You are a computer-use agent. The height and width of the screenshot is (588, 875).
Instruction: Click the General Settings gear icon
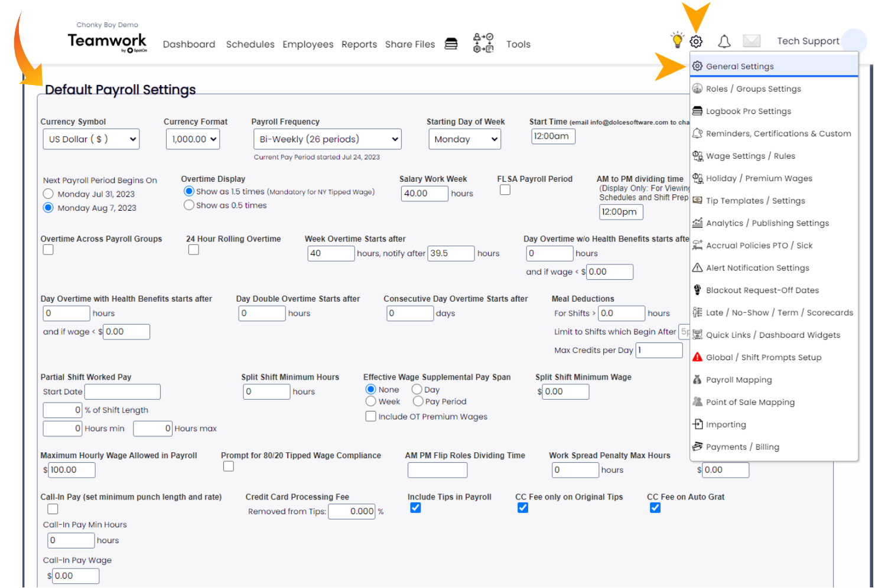[x=697, y=66]
